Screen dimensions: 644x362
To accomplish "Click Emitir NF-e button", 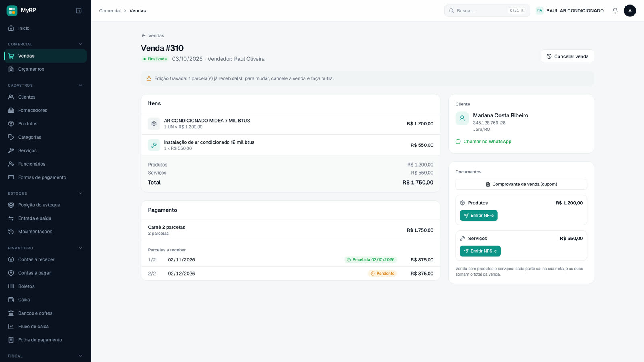I will click(x=479, y=216).
